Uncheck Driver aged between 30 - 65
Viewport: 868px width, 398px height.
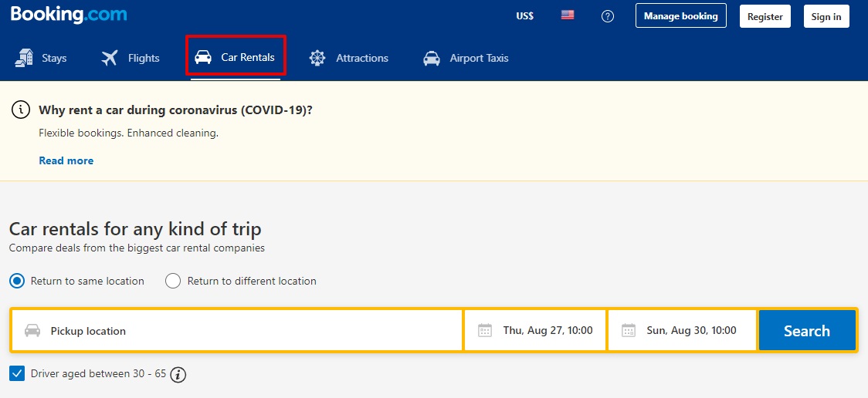coord(17,373)
